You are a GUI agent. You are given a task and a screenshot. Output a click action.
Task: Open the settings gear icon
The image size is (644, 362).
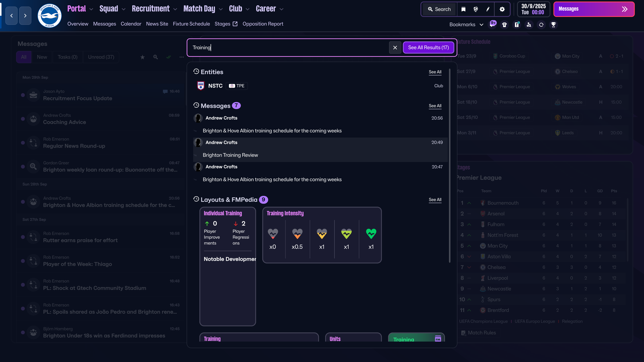[502, 9]
